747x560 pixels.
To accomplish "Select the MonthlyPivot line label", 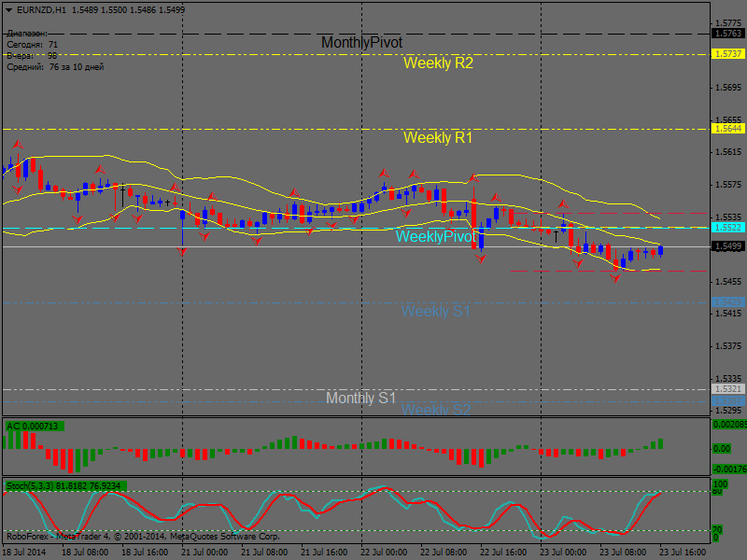I will tap(361, 43).
